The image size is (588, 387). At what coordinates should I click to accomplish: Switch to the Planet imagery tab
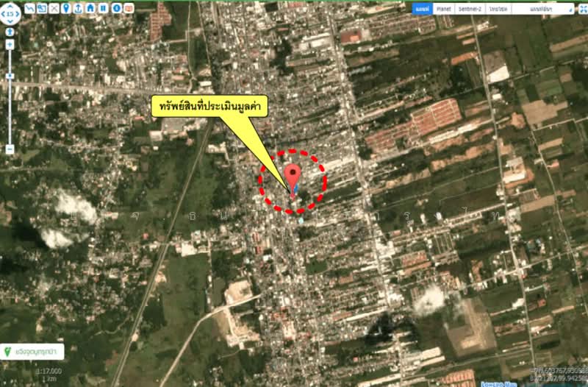coord(443,9)
